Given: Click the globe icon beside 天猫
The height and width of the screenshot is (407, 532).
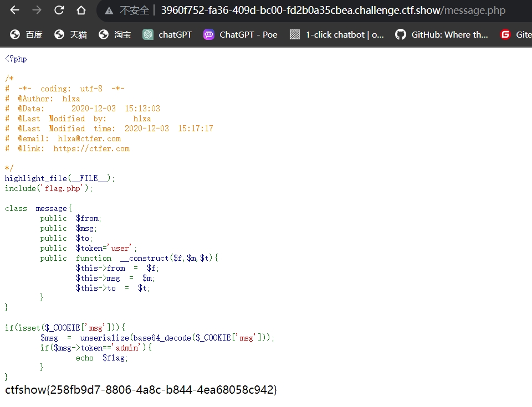Looking at the screenshot, I should click(x=59, y=34).
